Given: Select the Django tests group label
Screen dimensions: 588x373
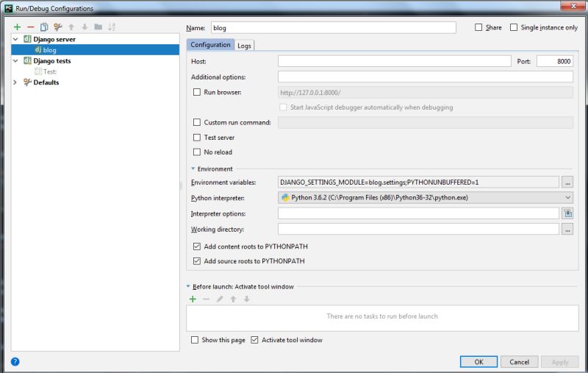Looking at the screenshot, I should 52,61.
